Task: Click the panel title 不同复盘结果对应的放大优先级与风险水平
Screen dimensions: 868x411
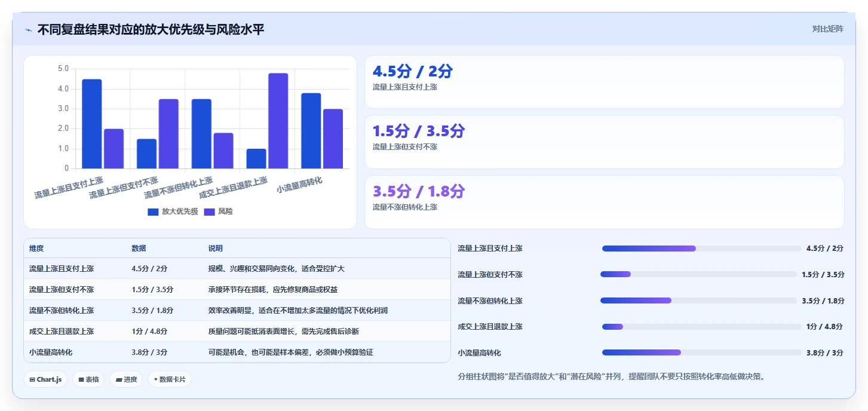Action: 151,29
